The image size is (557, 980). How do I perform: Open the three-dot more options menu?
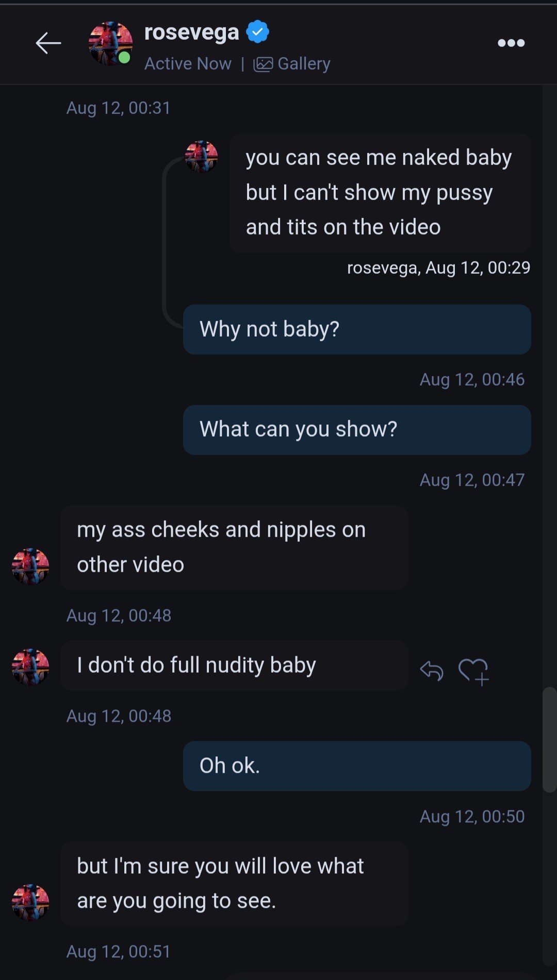(x=511, y=43)
